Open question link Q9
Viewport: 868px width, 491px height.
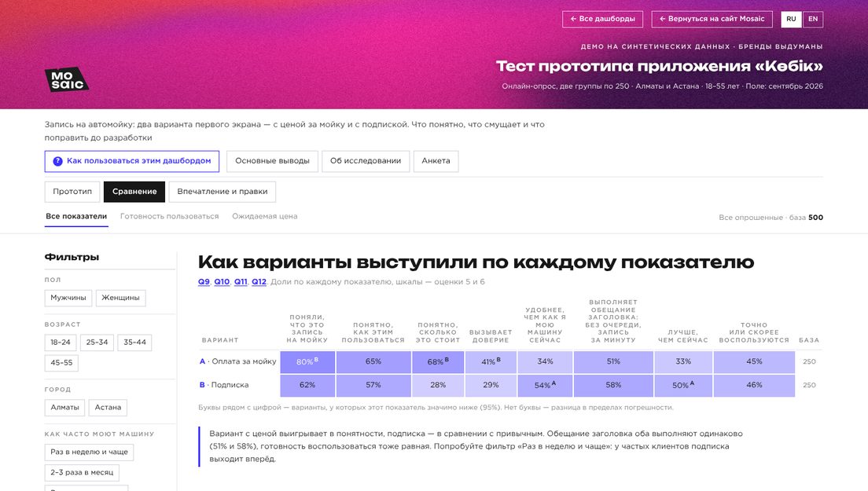coord(204,282)
